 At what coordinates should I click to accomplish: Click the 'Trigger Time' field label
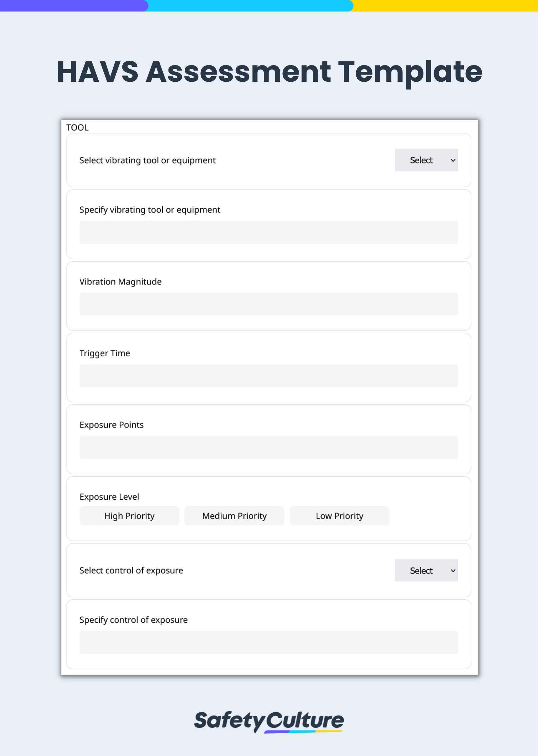[x=104, y=353]
